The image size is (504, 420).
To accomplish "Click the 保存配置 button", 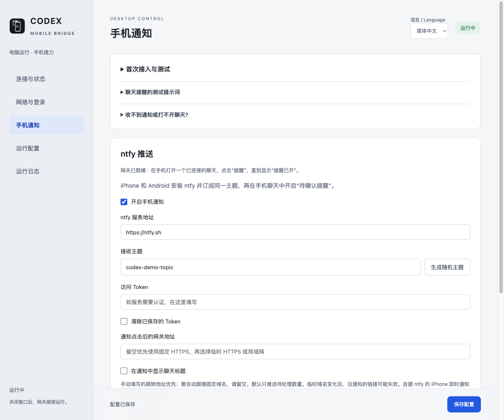I will (x=464, y=404).
